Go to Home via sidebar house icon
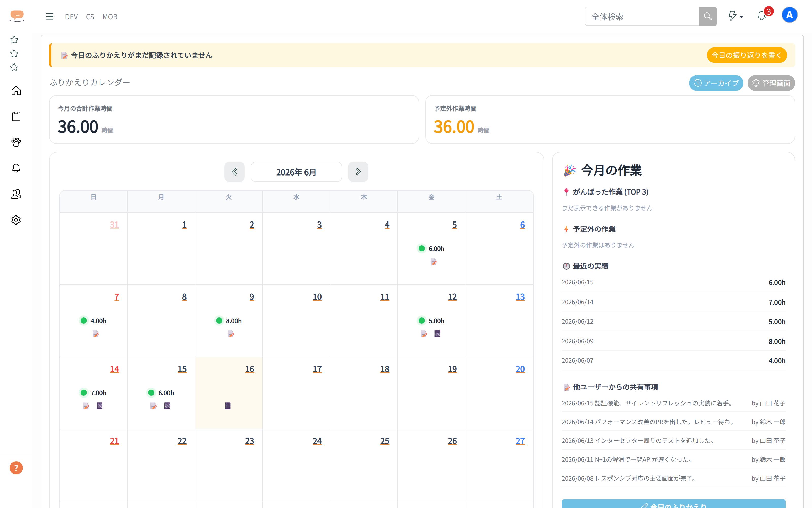This screenshot has height=508, width=812. (16, 91)
